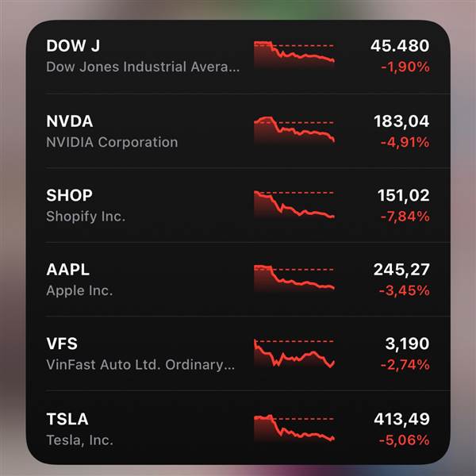Tap the Dow Jones sparkline chart
The image size is (476, 476).
pyautogui.click(x=294, y=56)
